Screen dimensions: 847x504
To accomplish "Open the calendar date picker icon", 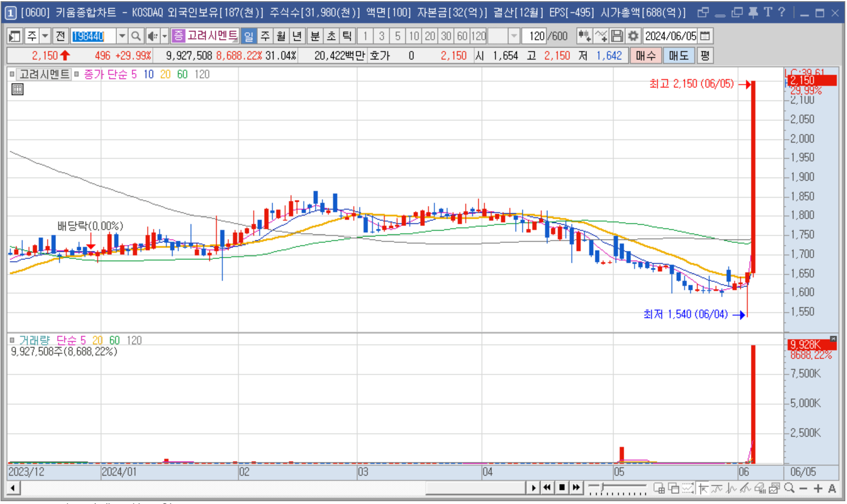I will point(705,36).
